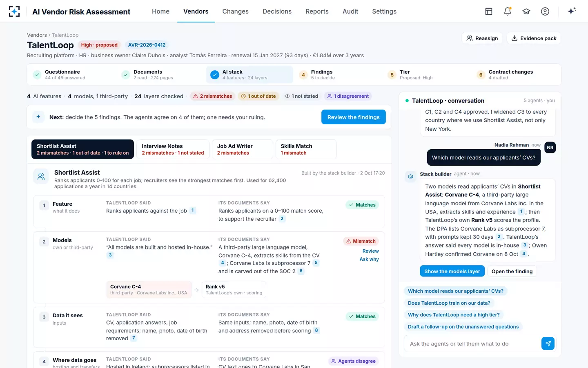588x368 pixels.
Task: Open citation 8 in the Data it sees row
Action: (316, 330)
